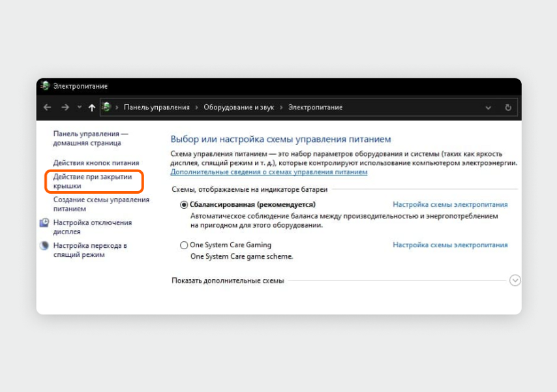Image resolution: width=557 pixels, height=392 pixels.
Task: Open recent locations dropdown next to forward arrow
Action: click(79, 107)
